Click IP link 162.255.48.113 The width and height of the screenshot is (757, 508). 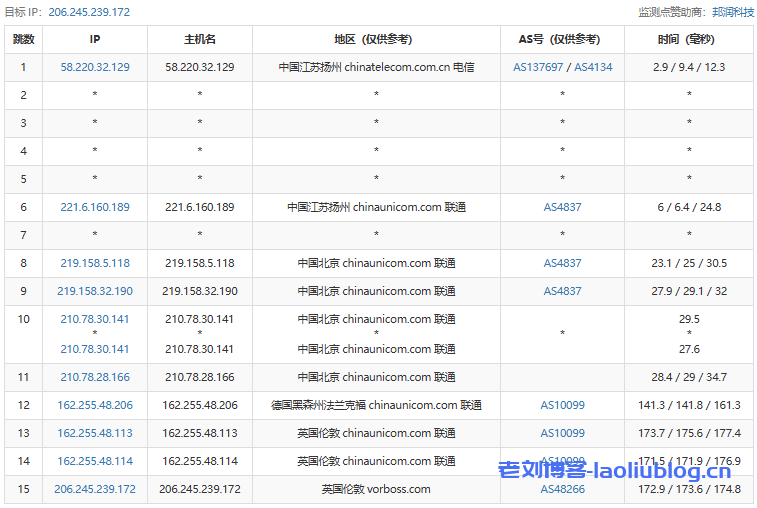[x=95, y=433]
